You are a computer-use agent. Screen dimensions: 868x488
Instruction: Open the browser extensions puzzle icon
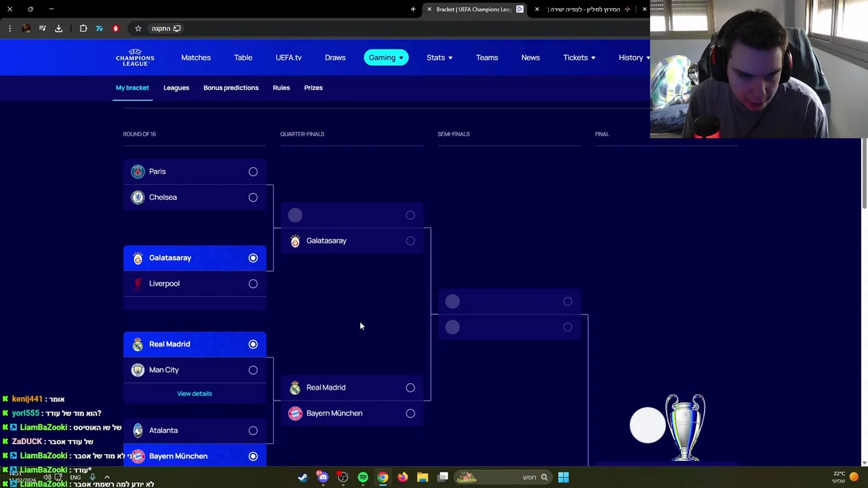[83, 28]
